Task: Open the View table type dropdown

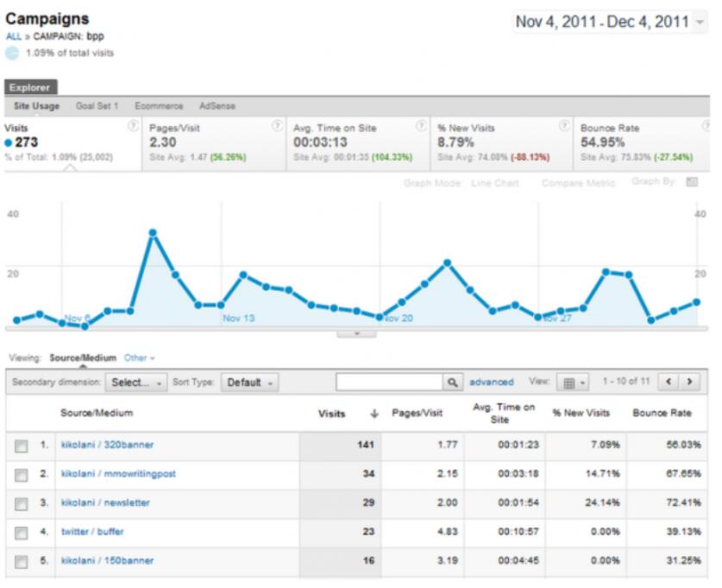Action: click(573, 382)
